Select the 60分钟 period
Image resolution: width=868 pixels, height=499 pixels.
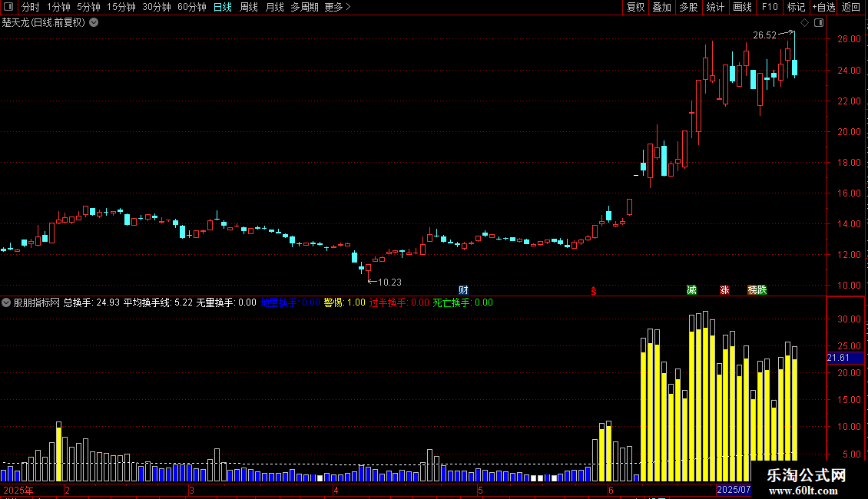(191, 7)
